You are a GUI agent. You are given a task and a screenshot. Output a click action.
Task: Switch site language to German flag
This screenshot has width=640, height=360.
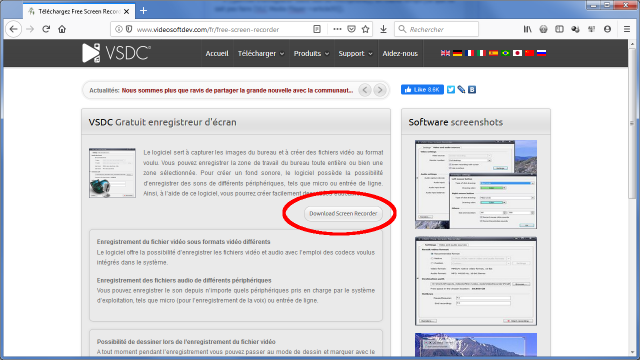(458, 53)
